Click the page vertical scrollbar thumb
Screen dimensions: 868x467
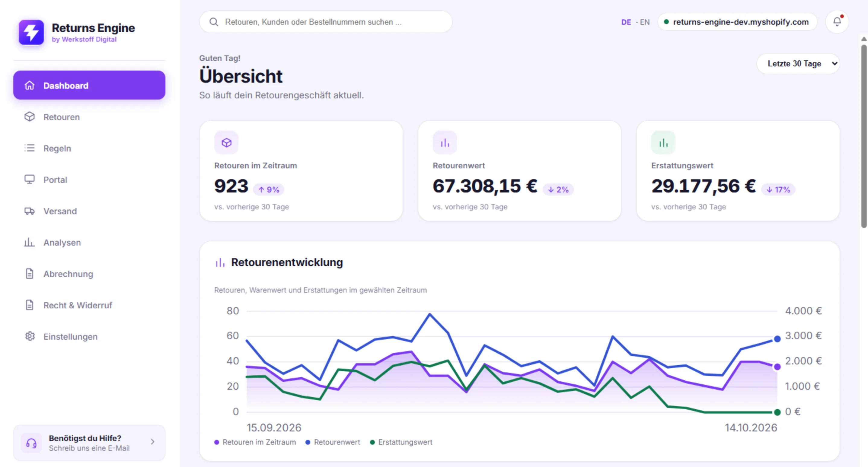[863, 136]
